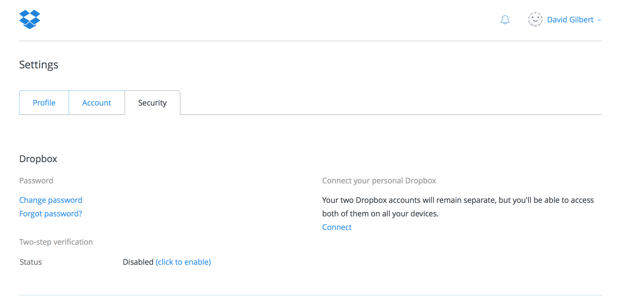This screenshot has height=296, width=644.
Task: Click the David Gilbert name
Action: (x=570, y=20)
